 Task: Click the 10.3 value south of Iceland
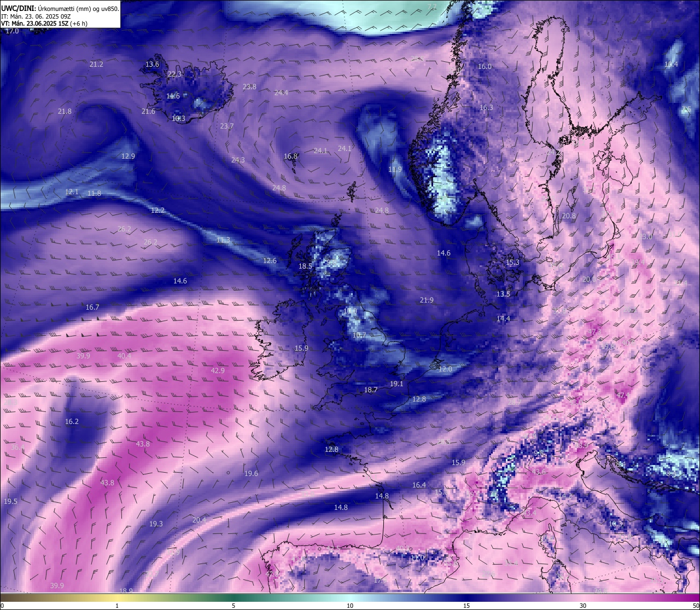pyautogui.click(x=179, y=118)
